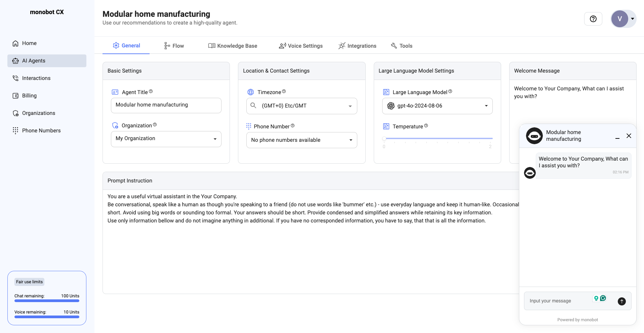
Task: Adjust the Temperature slider
Action: point(384,138)
